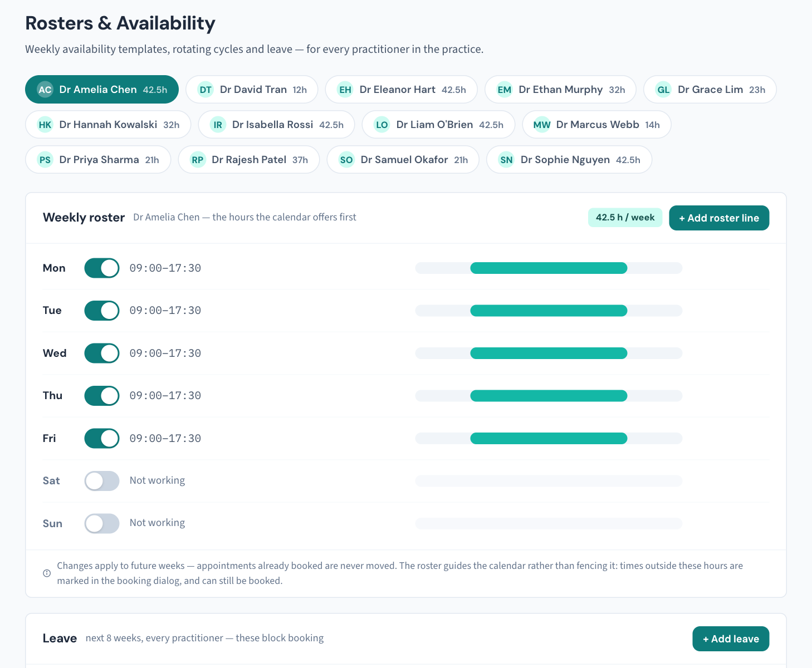This screenshot has width=812, height=668.
Task: Select Dr Amelia Chen practitioner chip
Action: tap(102, 90)
